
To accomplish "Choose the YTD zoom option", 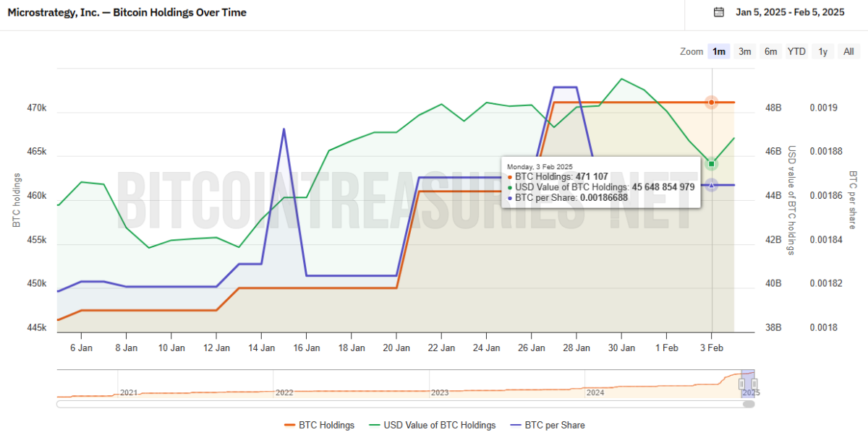I will pyautogui.click(x=796, y=51).
